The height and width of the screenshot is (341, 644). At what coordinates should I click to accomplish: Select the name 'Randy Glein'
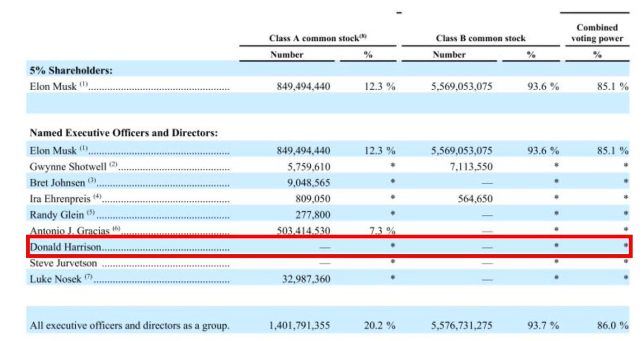pyautogui.click(x=56, y=215)
